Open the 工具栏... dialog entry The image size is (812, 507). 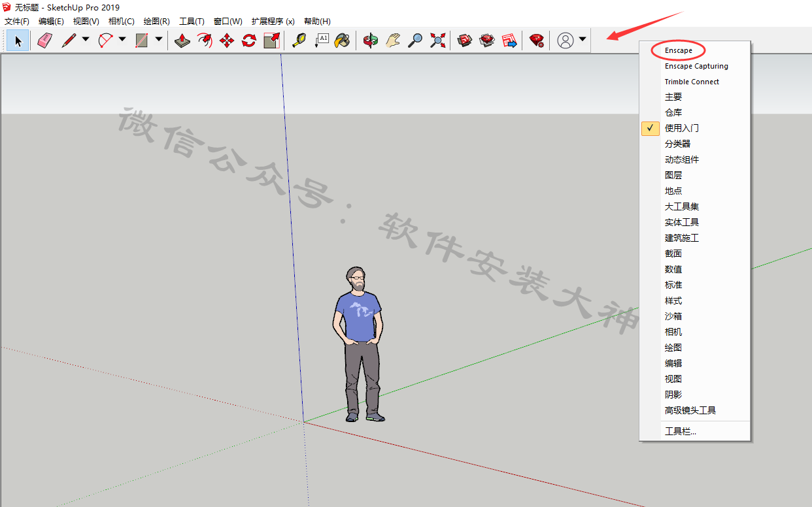click(x=695, y=431)
